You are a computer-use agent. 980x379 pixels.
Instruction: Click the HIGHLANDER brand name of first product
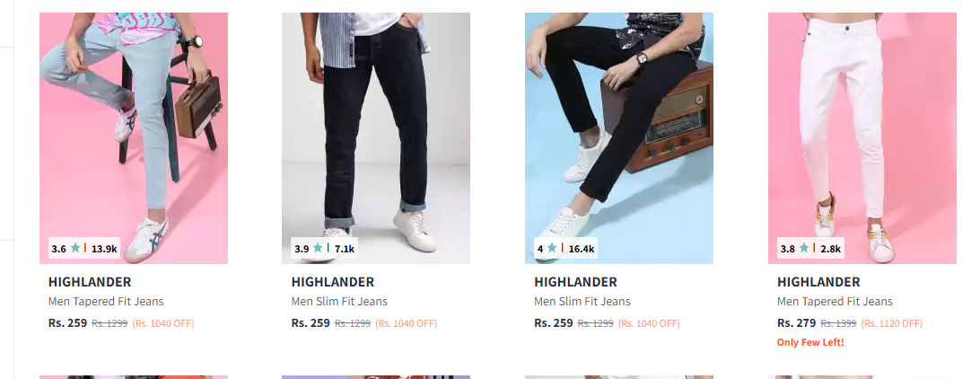[x=90, y=282]
